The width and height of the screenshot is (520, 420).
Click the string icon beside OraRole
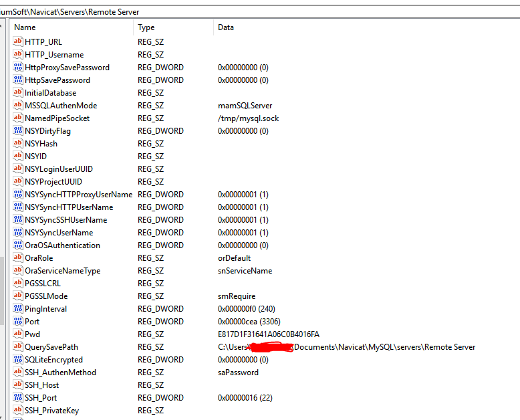[x=18, y=257]
